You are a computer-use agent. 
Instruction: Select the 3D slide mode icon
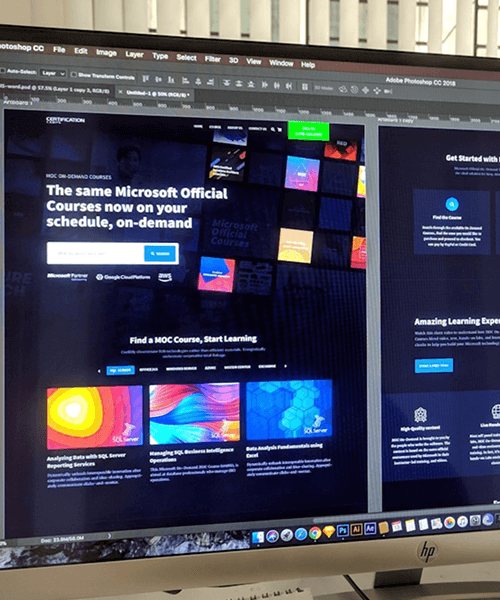point(377,91)
